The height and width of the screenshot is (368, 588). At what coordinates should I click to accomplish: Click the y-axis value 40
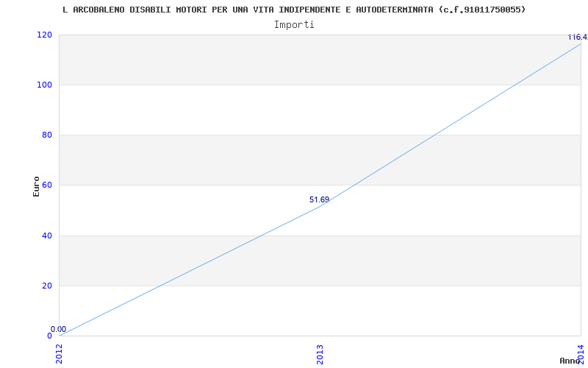47,236
